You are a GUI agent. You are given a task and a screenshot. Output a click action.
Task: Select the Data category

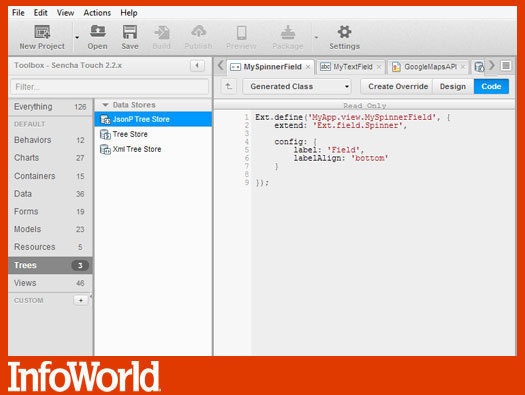click(x=50, y=193)
